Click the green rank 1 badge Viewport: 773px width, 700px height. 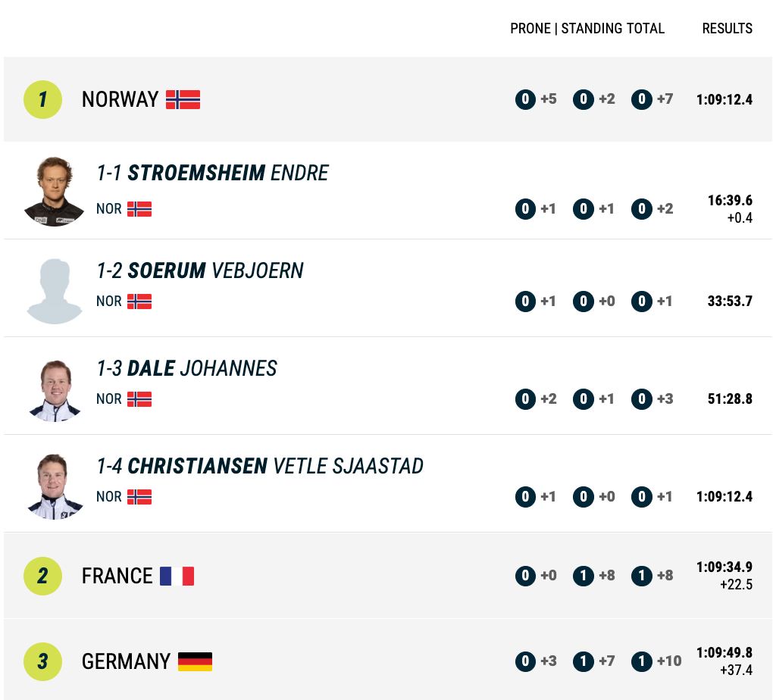[x=43, y=99]
